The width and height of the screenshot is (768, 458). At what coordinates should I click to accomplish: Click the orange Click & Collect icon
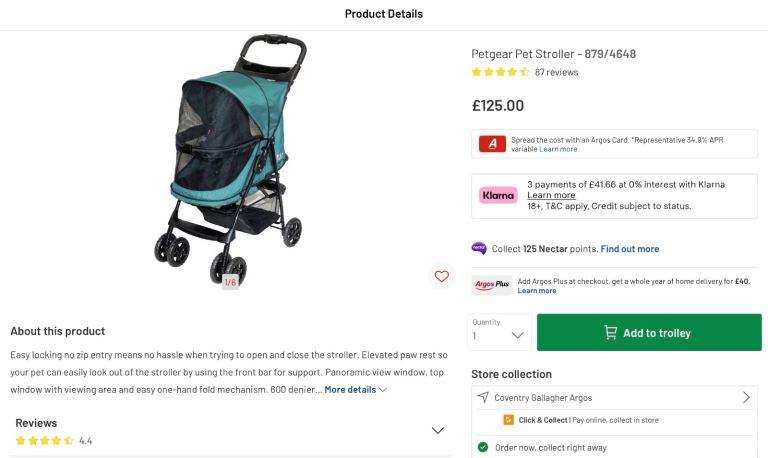coord(509,420)
